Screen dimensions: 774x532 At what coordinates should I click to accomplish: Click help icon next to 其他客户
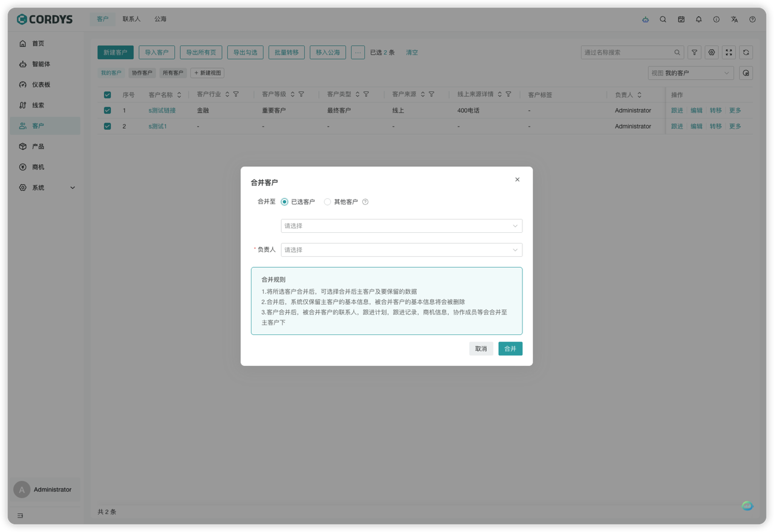coord(365,202)
